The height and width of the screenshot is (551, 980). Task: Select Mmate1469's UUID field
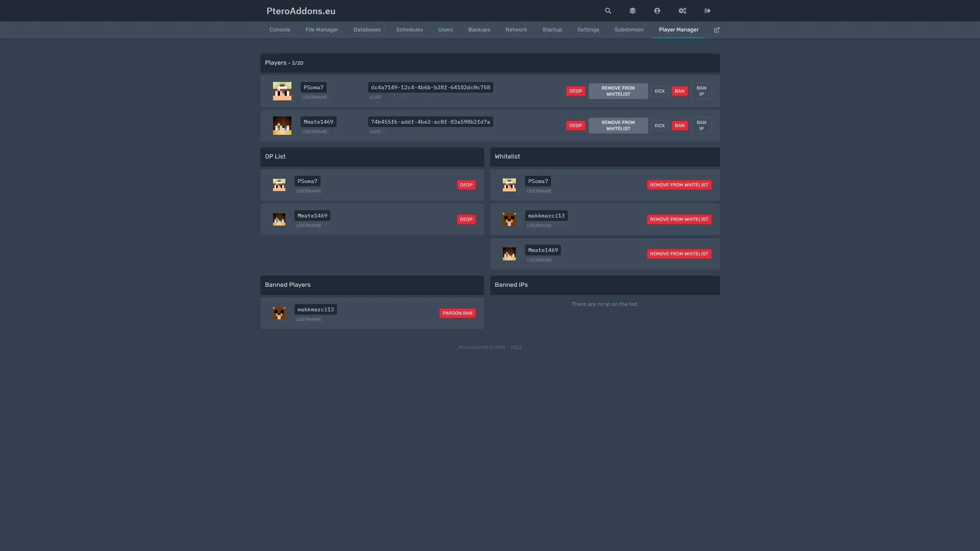point(430,122)
